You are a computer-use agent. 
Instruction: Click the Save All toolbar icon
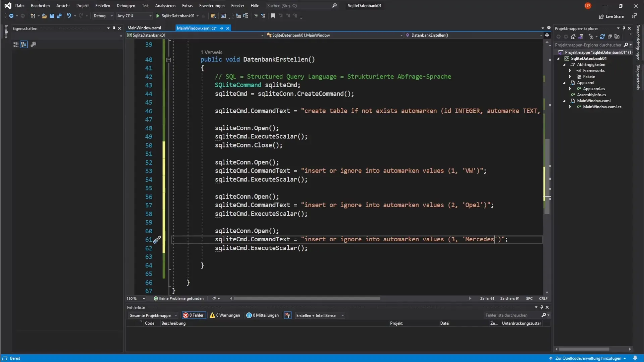coord(59,16)
